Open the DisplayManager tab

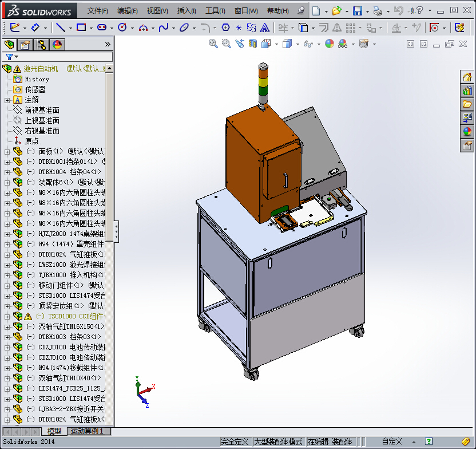pyautogui.click(x=57, y=45)
